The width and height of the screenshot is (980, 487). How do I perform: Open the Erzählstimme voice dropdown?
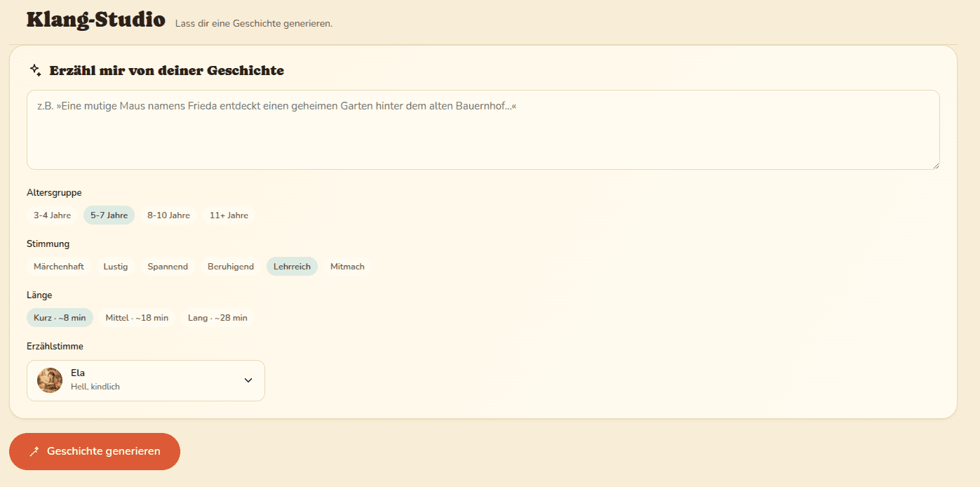(x=146, y=380)
